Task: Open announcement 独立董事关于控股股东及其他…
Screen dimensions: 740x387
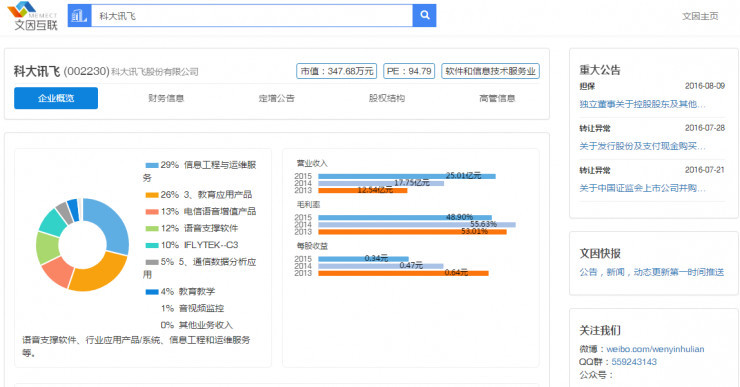Action: 642,104
